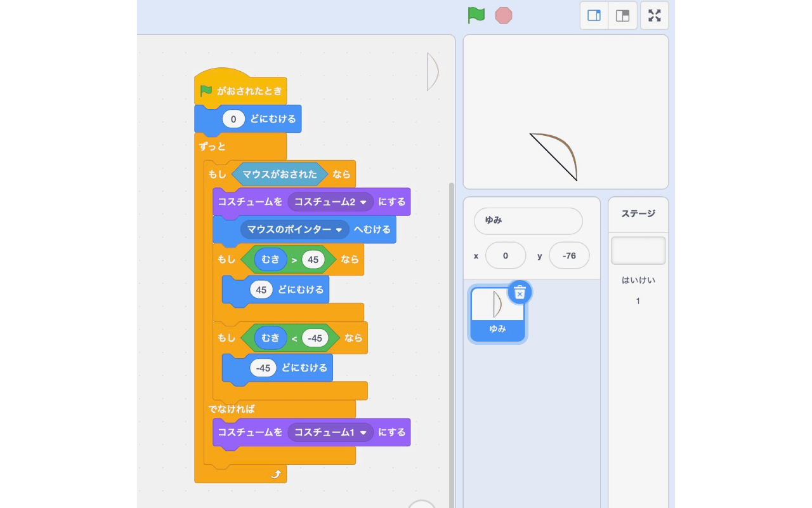812x508 pixels.
Task: Select the Stage backdrop thumbnail
Action: pyautogui.click(x=638, y=251)
